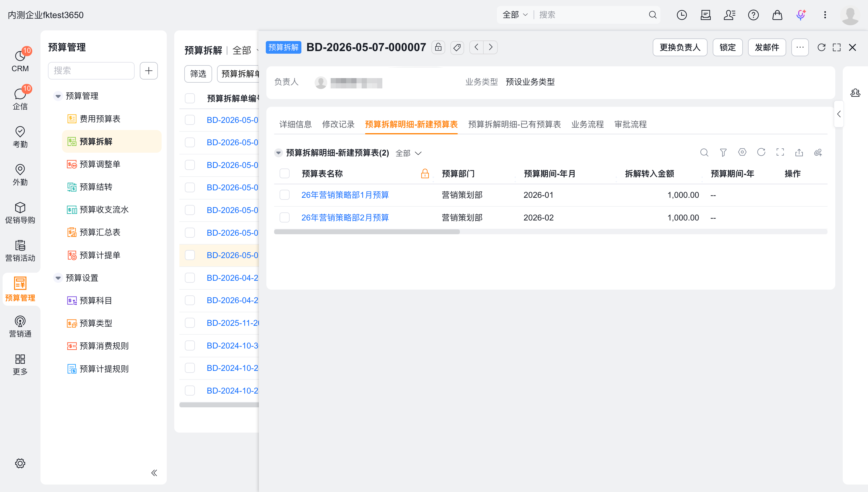Click the 锁定 button
This screenshot has height=492, width=868.
[727, 47]
